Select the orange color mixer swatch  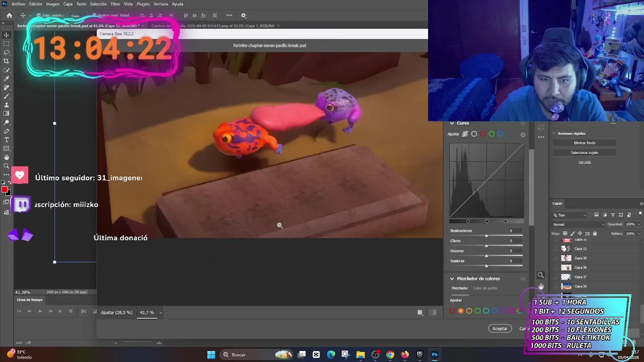click(460, 311)
